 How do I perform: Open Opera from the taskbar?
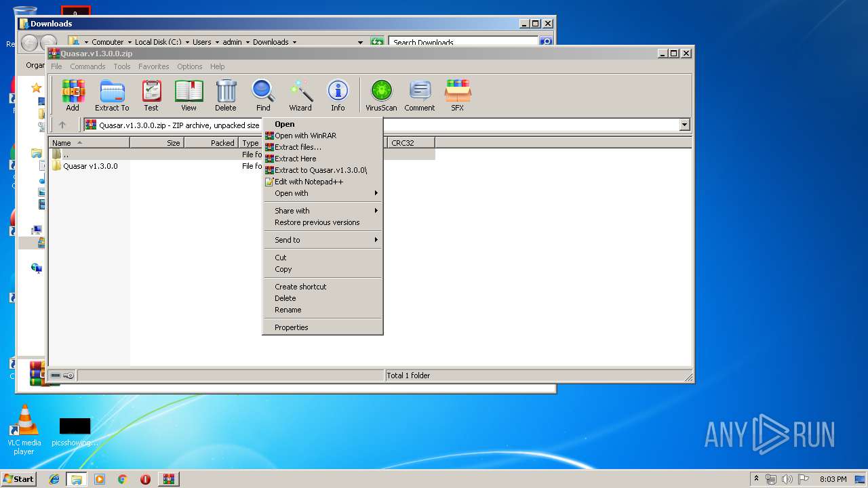[145, 479]
